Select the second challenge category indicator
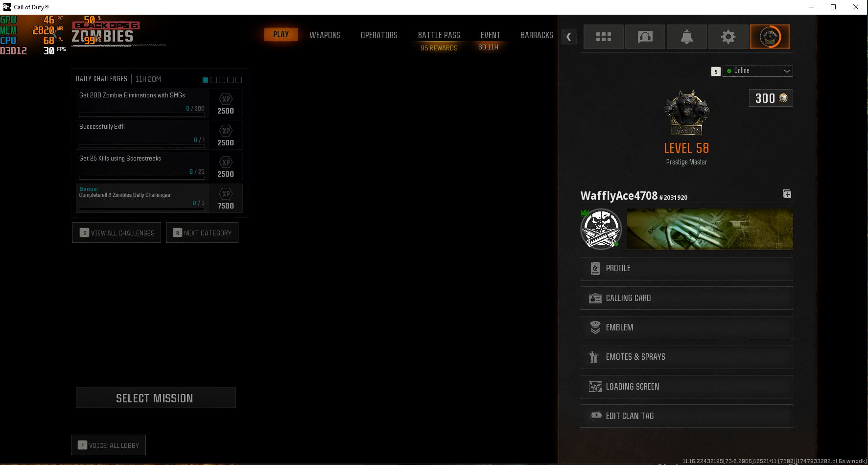 [x=214, y=80]
